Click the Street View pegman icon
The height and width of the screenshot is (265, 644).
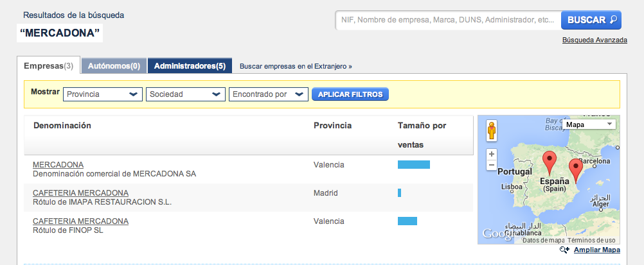[x=492, y=130]
